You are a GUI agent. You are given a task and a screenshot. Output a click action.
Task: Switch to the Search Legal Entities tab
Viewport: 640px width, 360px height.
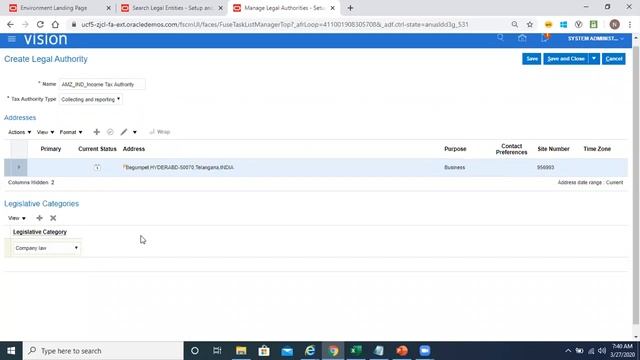coord(172,8)
